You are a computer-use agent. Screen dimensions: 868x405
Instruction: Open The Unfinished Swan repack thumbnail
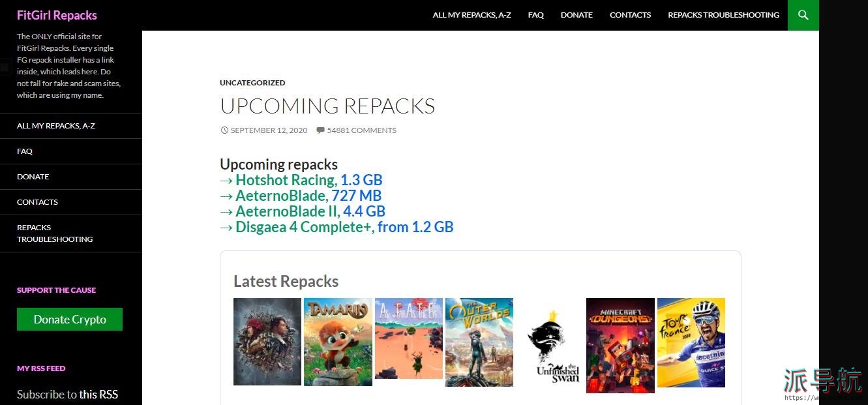click(x=550, y=346)
